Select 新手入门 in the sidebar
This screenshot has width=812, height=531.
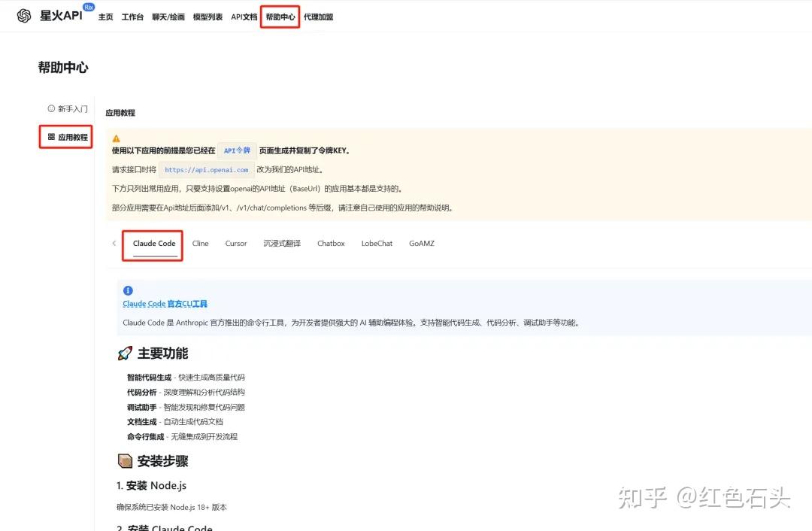[x=68, y=109]
